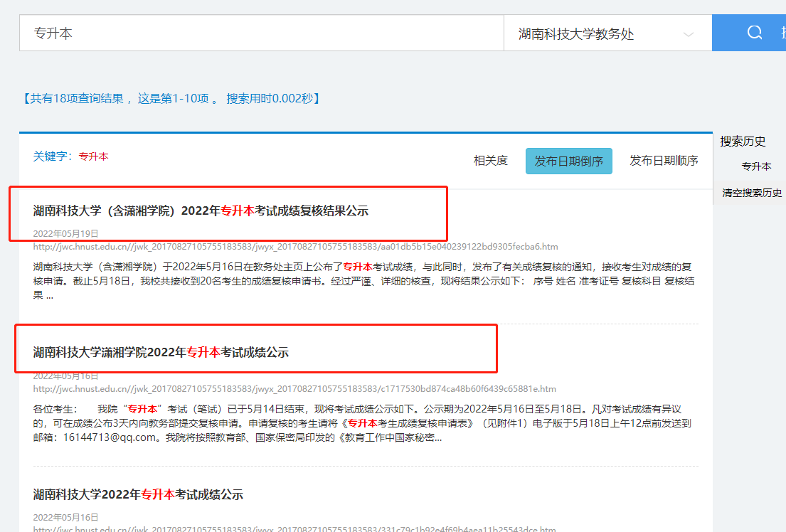786x532 pixels.
Task: Click the first result's summary text snippet
Action: 363,280
